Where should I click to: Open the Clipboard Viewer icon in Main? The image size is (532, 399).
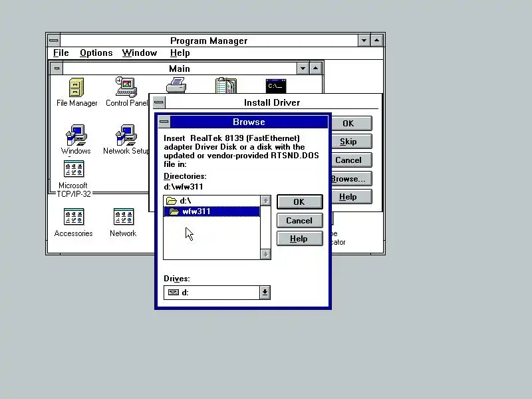click(226, 86)
